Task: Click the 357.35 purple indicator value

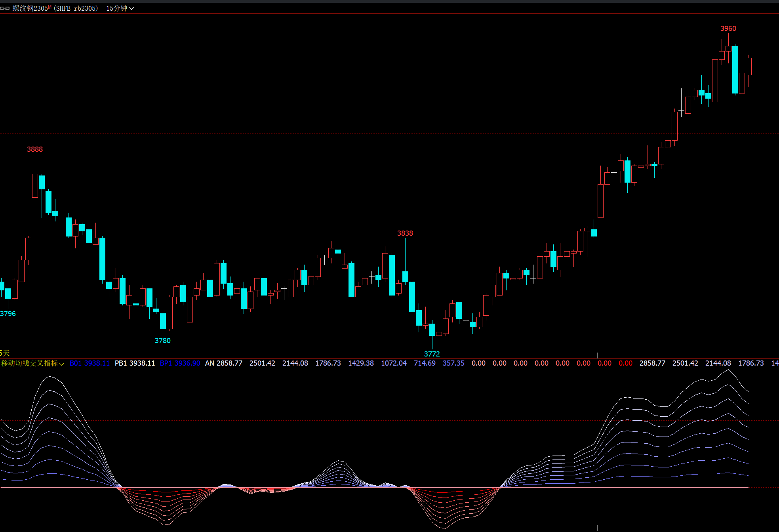Action: (x=453, y=363)
